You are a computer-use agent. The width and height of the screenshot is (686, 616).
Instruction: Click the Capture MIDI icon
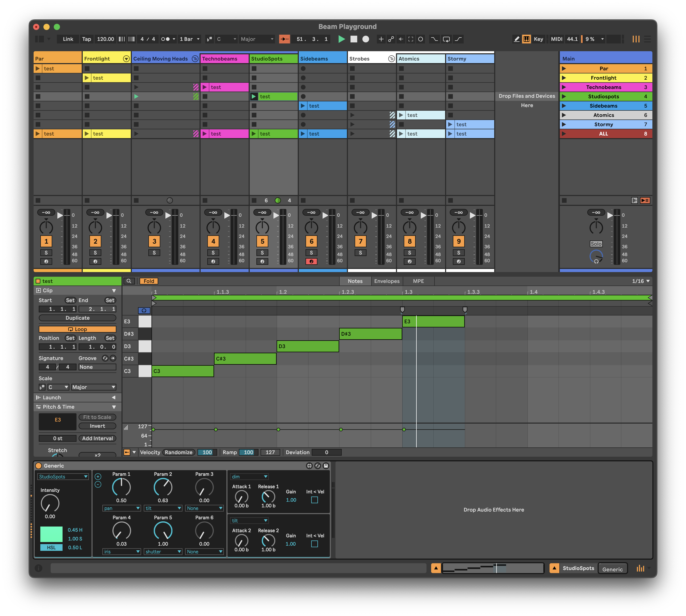(411, 39)
